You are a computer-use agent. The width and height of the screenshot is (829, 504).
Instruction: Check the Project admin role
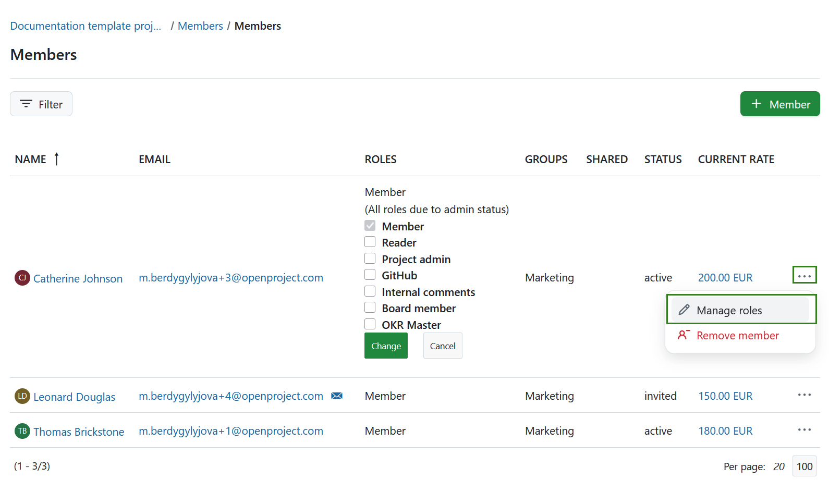[370, 259]
